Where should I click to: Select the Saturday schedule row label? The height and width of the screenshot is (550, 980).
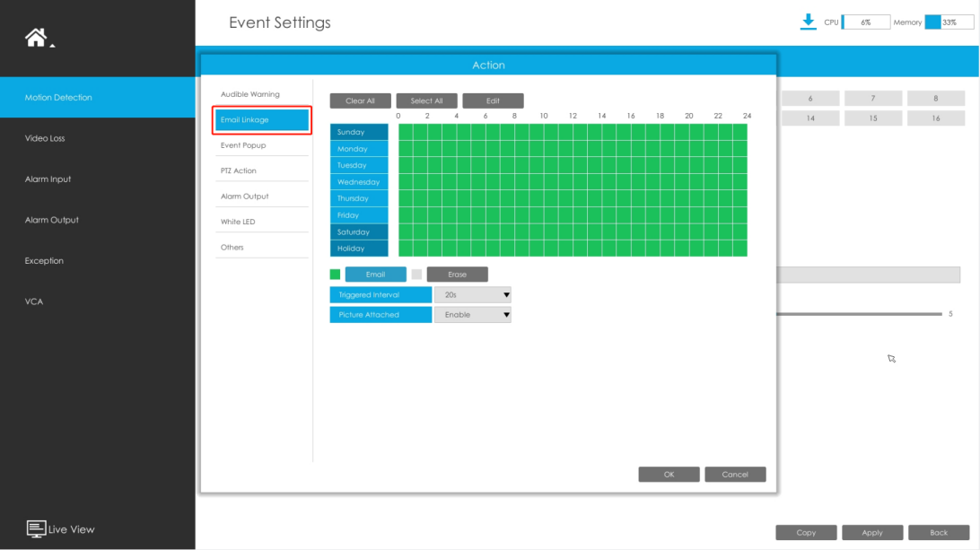click(359, 231)
